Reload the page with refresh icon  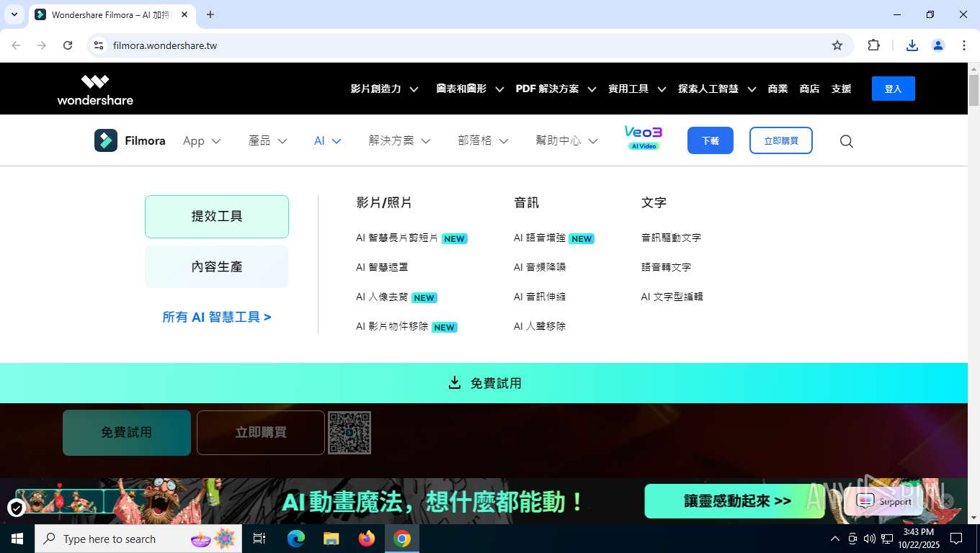point(68,45)
